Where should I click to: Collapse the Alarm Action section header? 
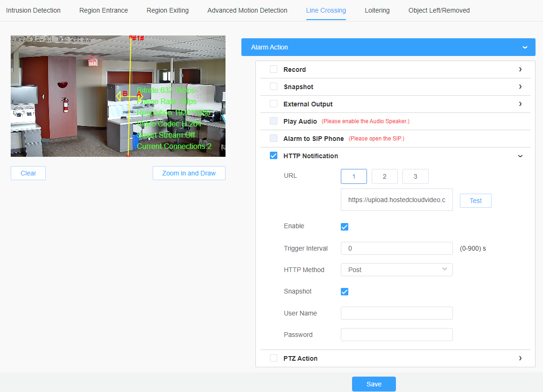[388, 47]
